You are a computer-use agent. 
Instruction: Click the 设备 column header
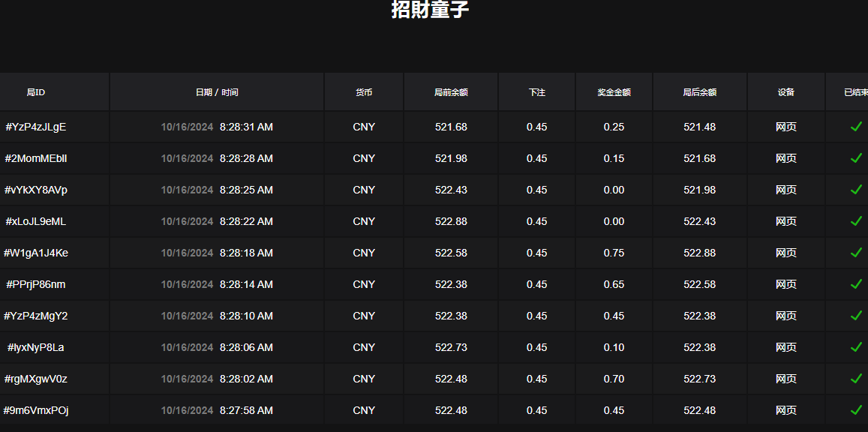point(786,91)
